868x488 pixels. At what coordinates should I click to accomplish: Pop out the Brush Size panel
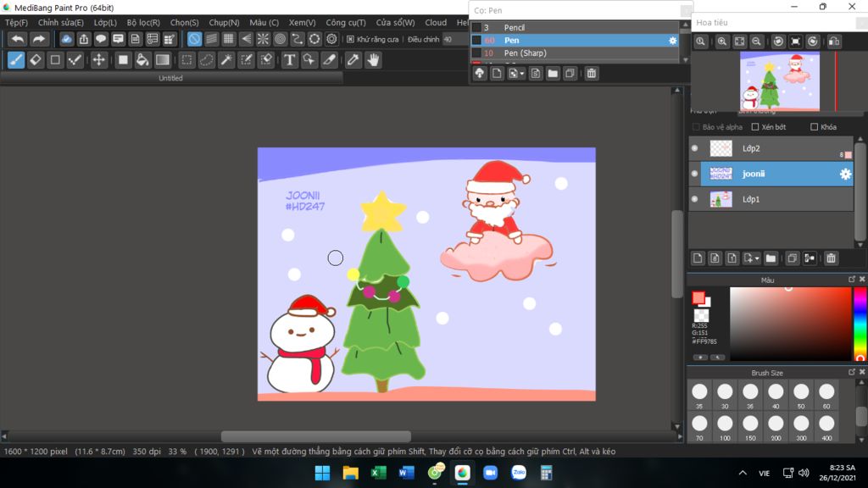coord(852,373)
